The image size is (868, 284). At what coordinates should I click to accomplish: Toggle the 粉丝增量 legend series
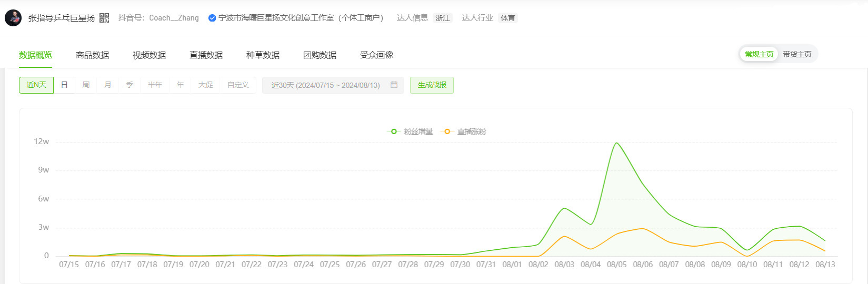[410, 131]
